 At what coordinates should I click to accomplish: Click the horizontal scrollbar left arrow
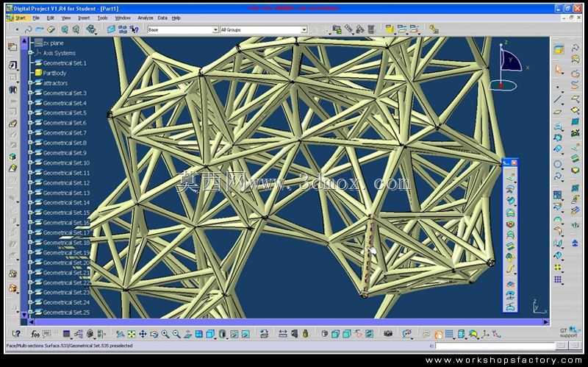point(32,322)
